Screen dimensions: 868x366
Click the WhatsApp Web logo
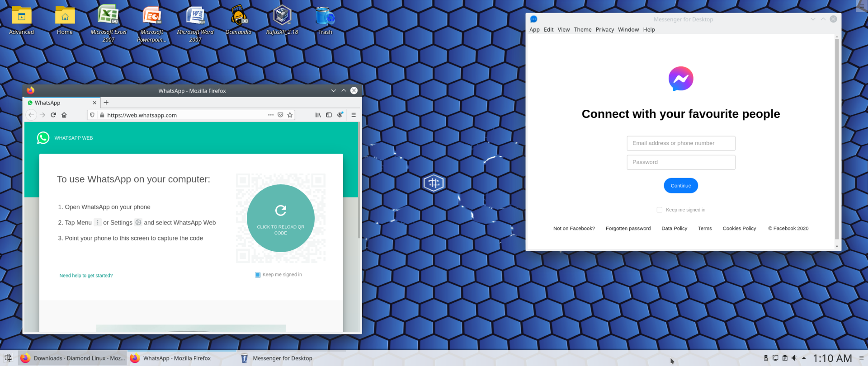[43, 138]
